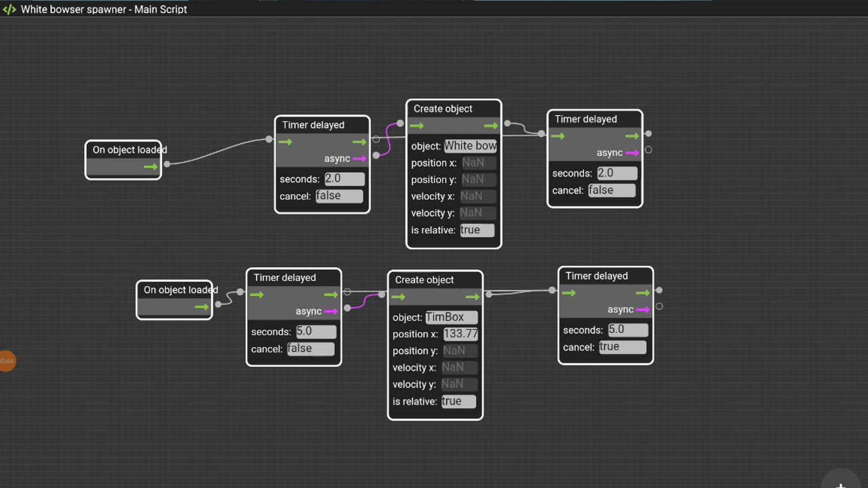Edit the object field showing White bow
868x488 pixels.
click(471, 146)
